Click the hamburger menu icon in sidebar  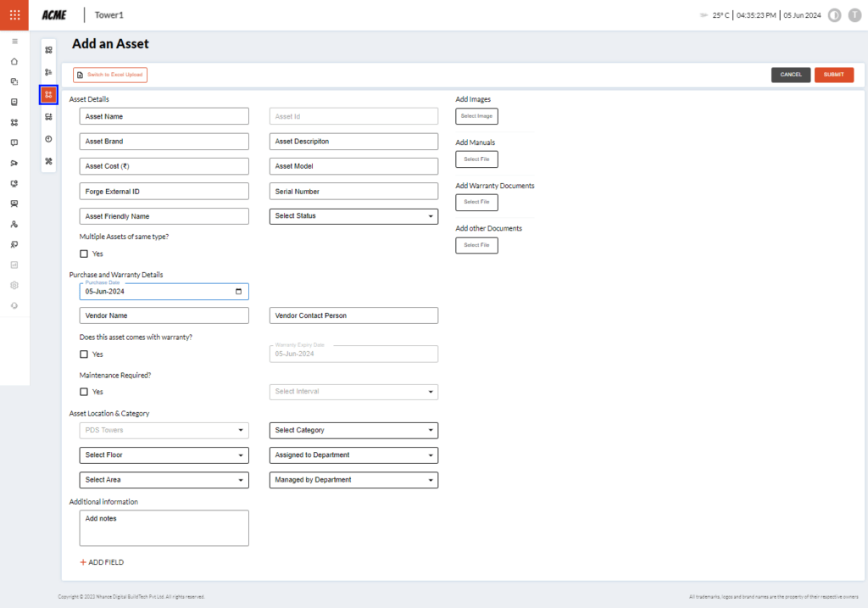point(14,41)
